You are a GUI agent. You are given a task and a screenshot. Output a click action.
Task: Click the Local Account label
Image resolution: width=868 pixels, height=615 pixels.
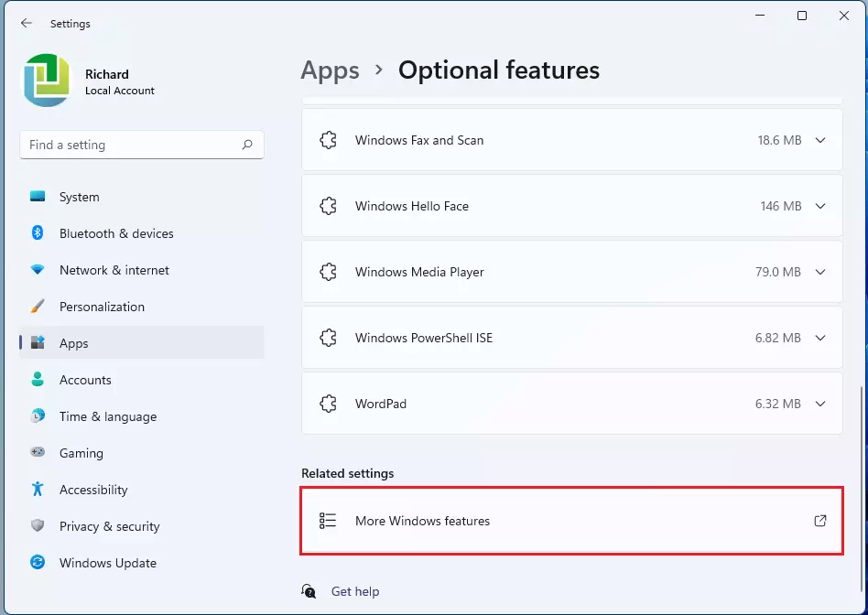coord(120,91)
